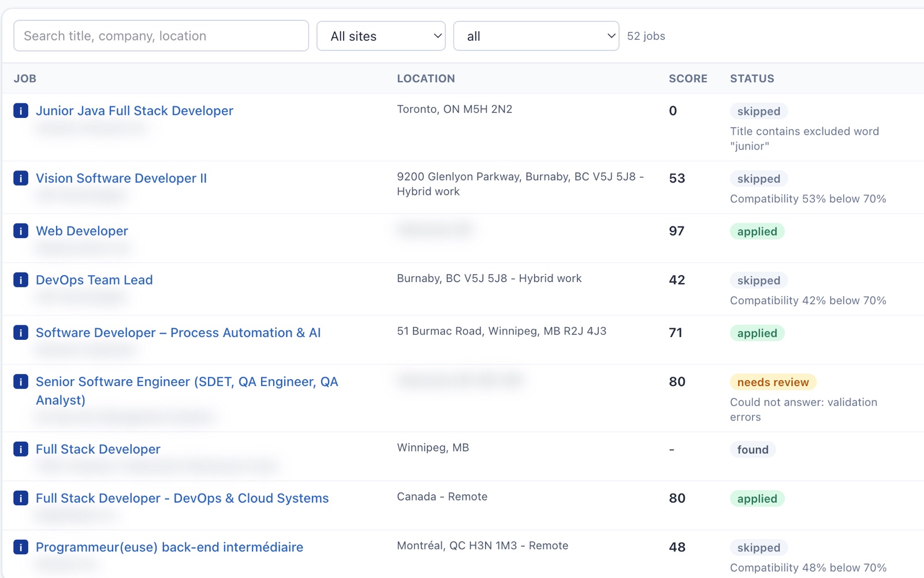This screenshot has width=924, height=578.
Task: Click score 48 in Programmeur row
Action: [677, 547]
